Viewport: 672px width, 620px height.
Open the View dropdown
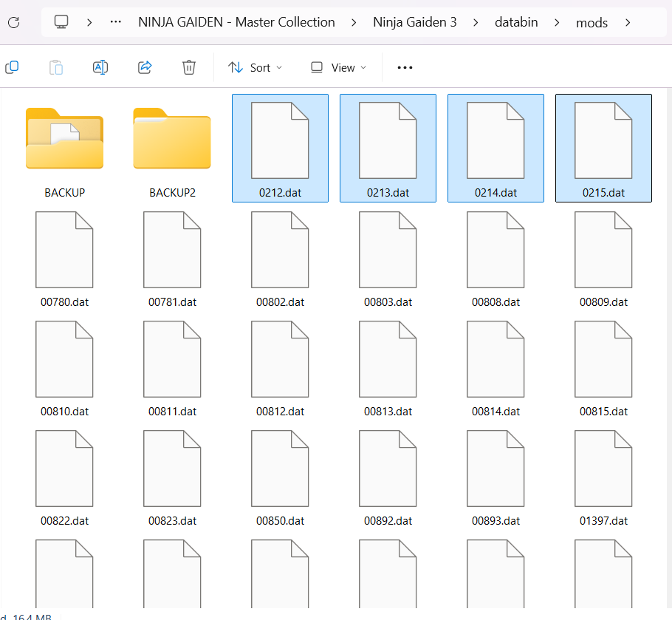click(338, 67)
